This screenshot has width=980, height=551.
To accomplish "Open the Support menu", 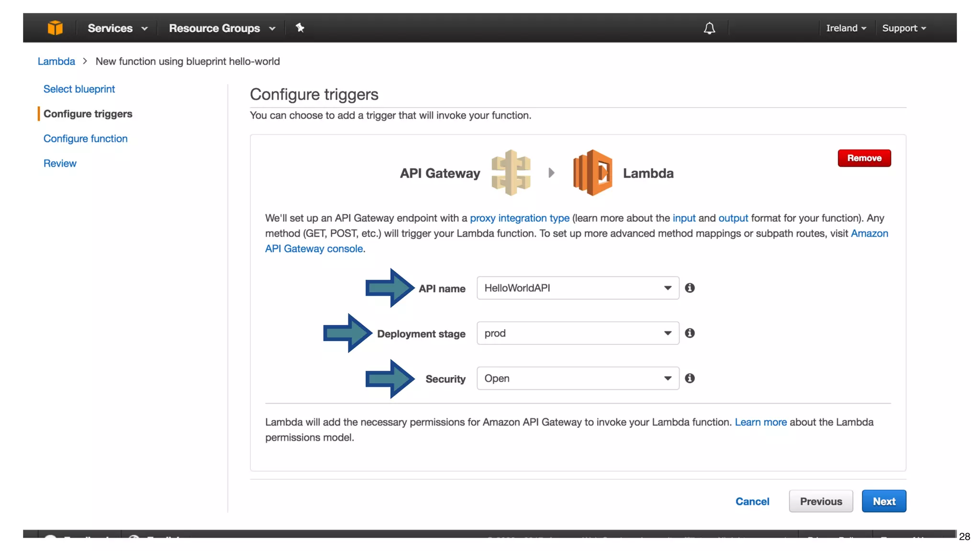I will point(904,28).
